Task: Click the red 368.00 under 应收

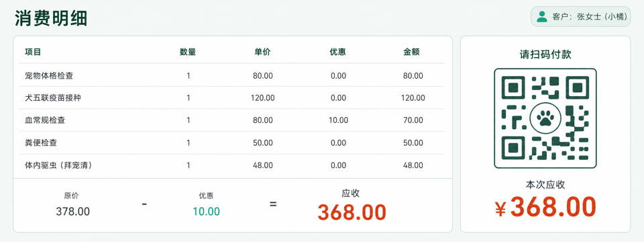Action: click(352, 212)
